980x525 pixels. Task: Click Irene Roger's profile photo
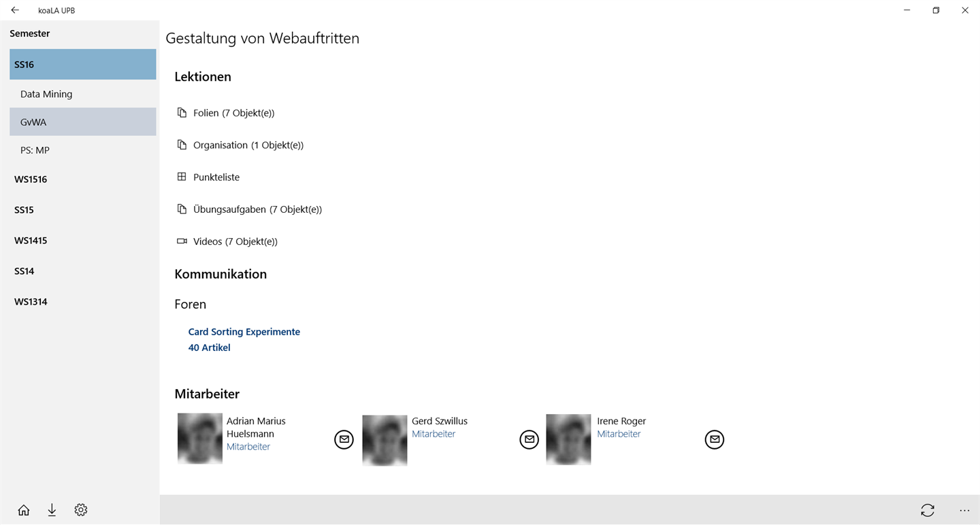tap(568, 439)
